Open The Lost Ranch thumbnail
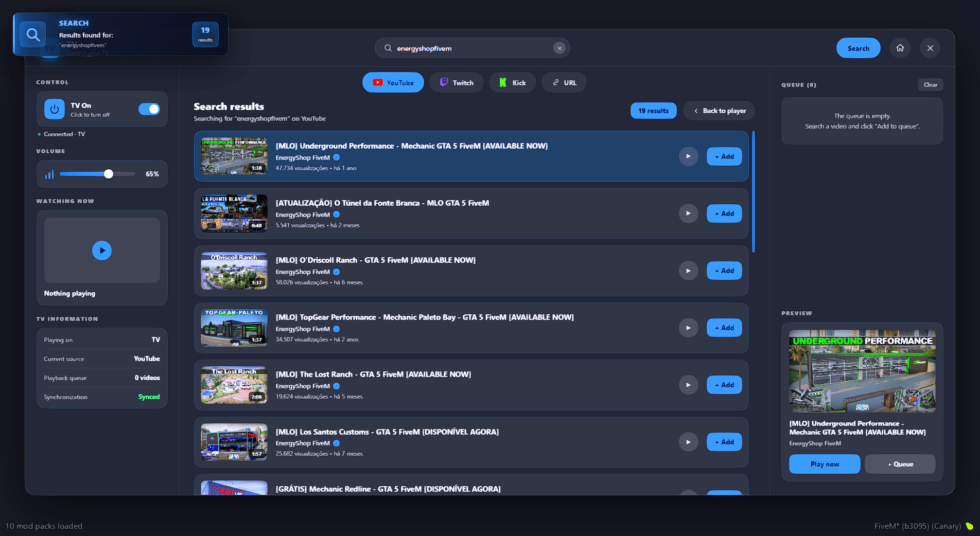This screenshot has width=980, height=536. [234, 385]
